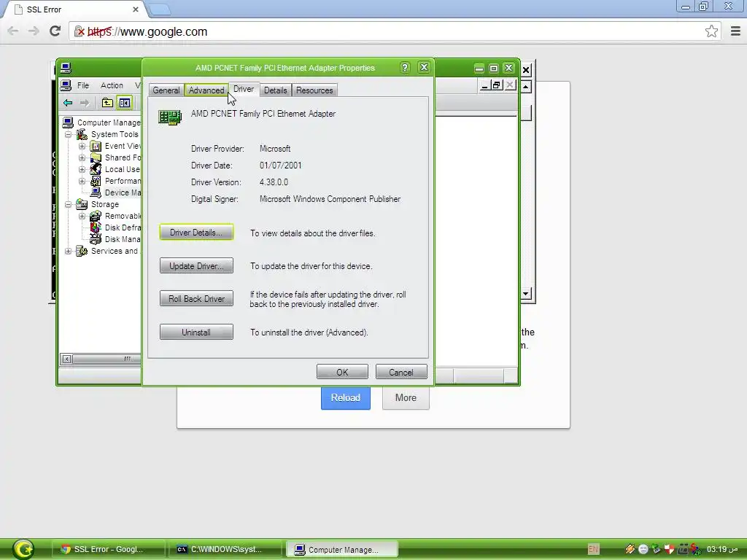Collapse the Storage tree node
Image resolution: width=747 pixels, height=560 pixels.
68,205
